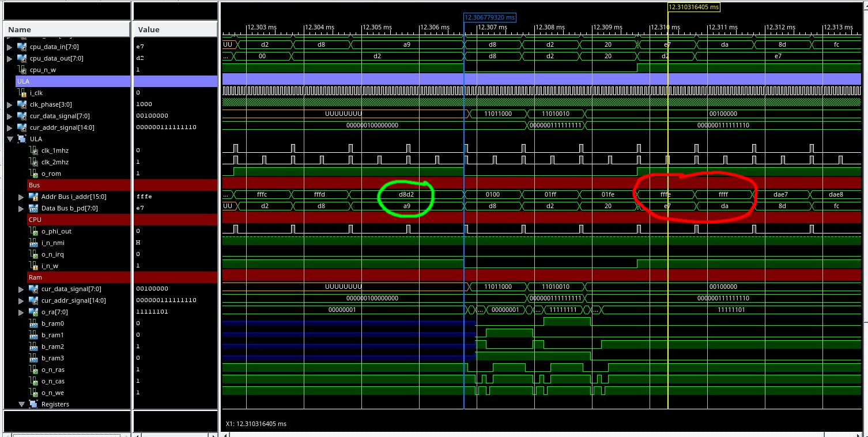
Task: Expand the cpu_data_in[7:0] bus
Action: [9, 47]
